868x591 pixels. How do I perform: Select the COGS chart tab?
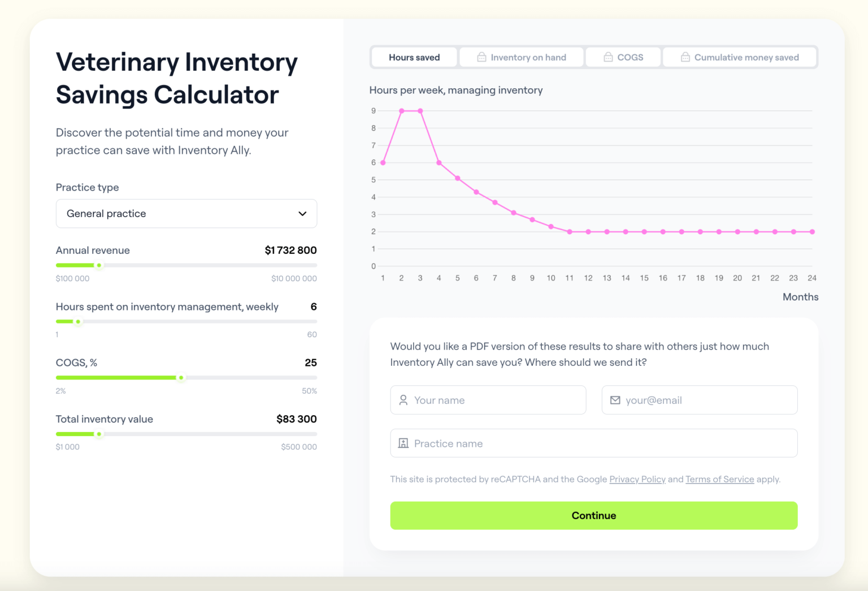click(x=623, y=57)
